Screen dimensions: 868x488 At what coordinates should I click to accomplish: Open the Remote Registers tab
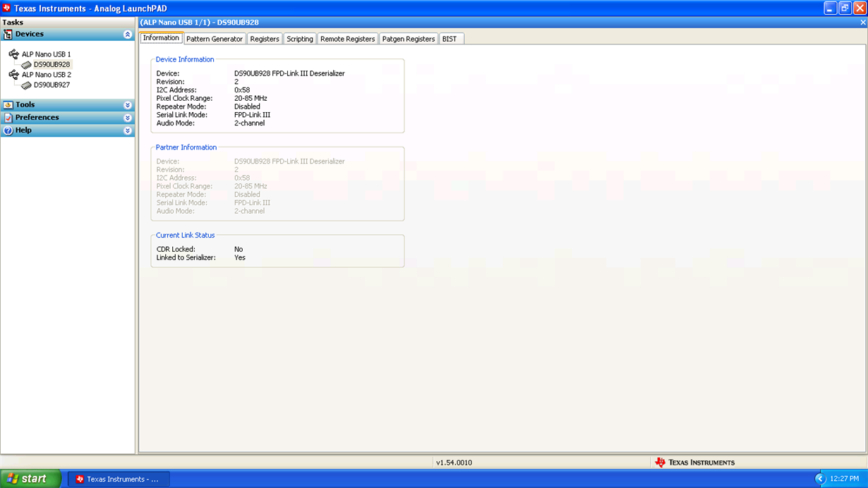tap(348, 39)
